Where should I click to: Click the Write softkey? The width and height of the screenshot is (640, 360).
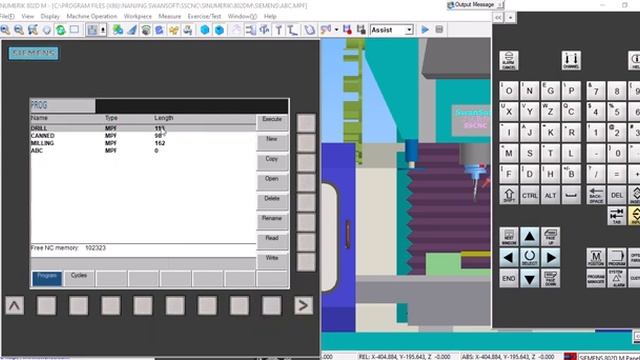[272, 261]
